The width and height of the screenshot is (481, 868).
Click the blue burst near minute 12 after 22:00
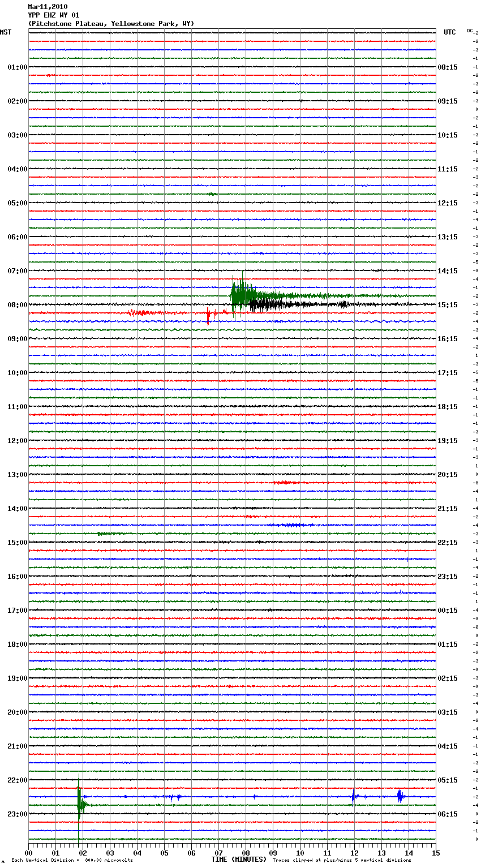click(354, 797)
